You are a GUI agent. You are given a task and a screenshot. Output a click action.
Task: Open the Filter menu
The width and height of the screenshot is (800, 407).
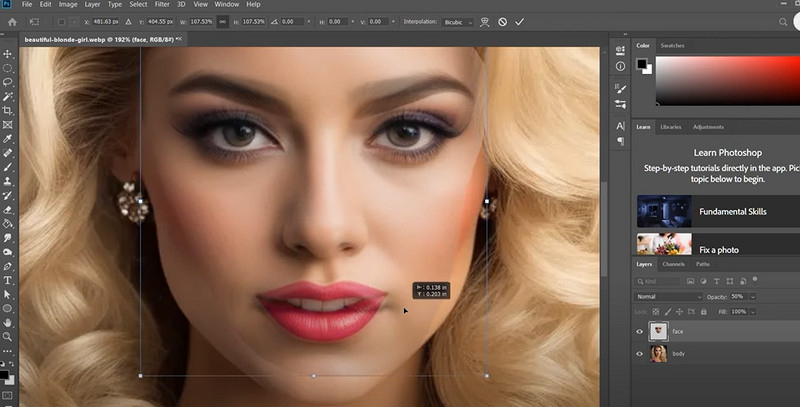click(x=162, y=4)
